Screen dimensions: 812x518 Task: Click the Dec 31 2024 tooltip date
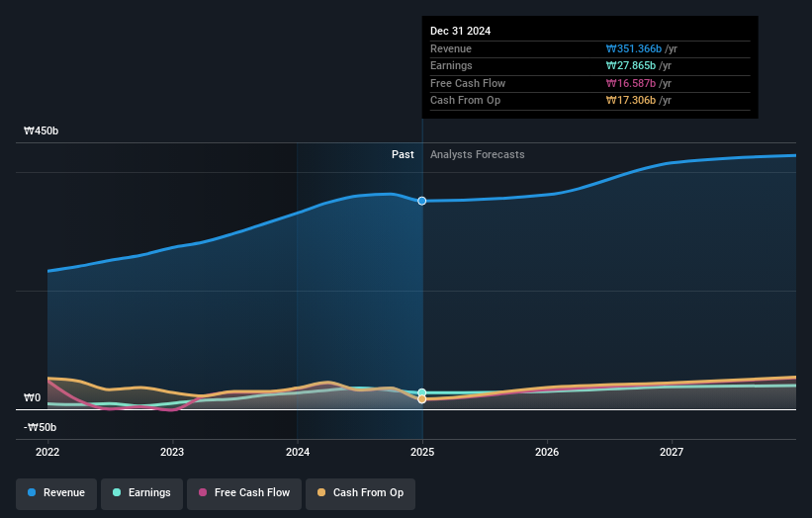[x=460, y=31]
